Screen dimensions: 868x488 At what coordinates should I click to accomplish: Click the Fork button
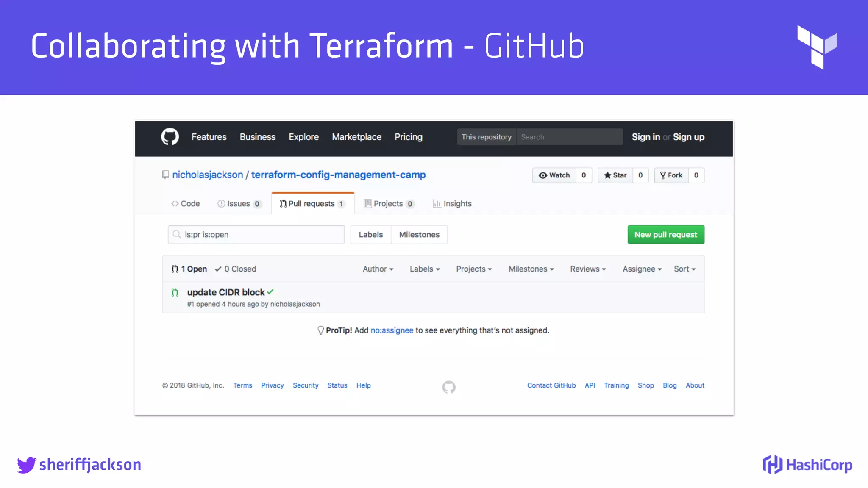[671, 175]
